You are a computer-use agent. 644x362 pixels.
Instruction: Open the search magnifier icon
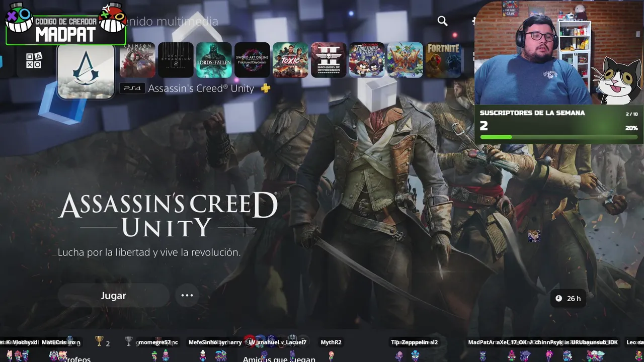point(442,21)
